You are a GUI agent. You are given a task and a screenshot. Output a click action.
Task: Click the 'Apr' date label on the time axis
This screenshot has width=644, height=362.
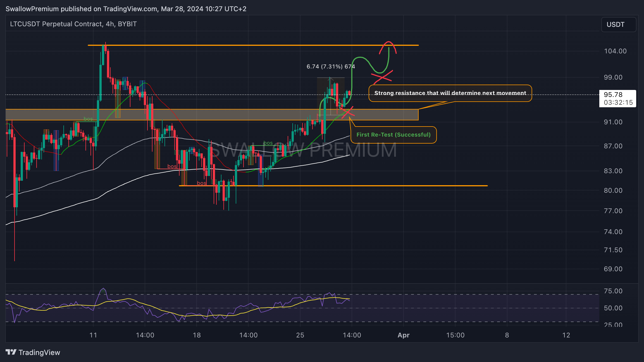pyautogui.click(x=404, y=335)
